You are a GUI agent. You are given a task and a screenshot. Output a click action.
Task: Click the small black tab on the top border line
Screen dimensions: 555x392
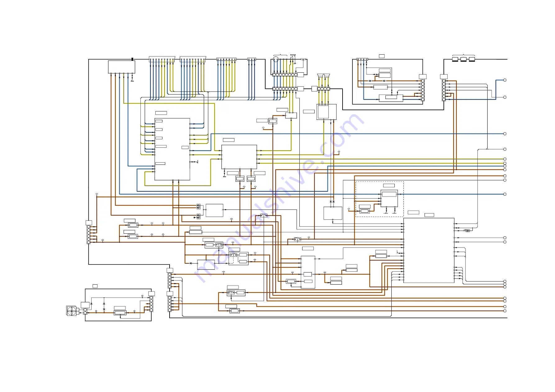[132, 59]
